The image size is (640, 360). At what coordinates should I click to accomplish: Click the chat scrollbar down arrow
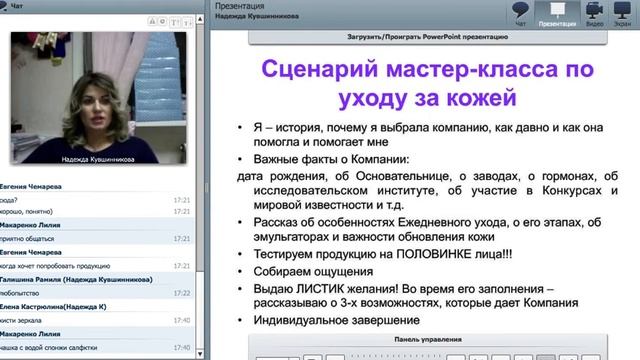coord(200,354)
